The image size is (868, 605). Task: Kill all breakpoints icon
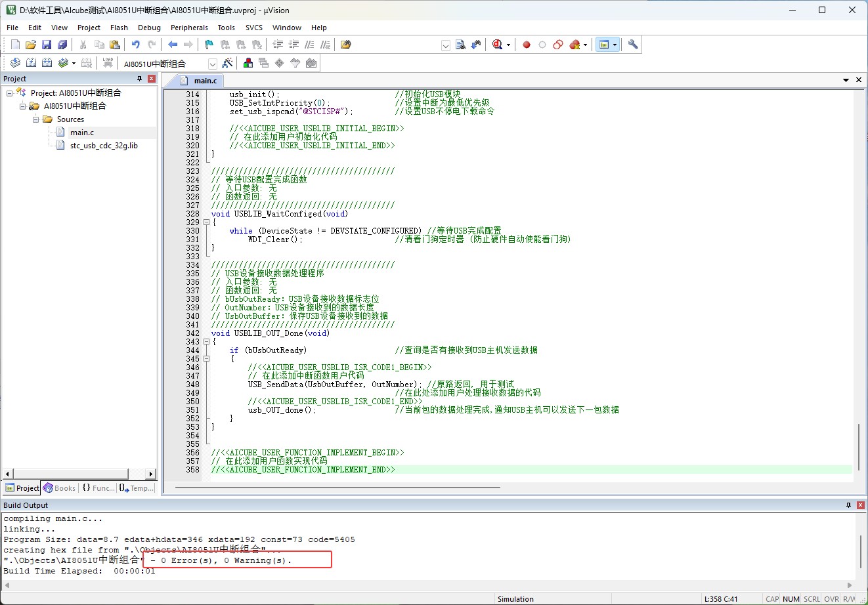(x=575, y=45)
